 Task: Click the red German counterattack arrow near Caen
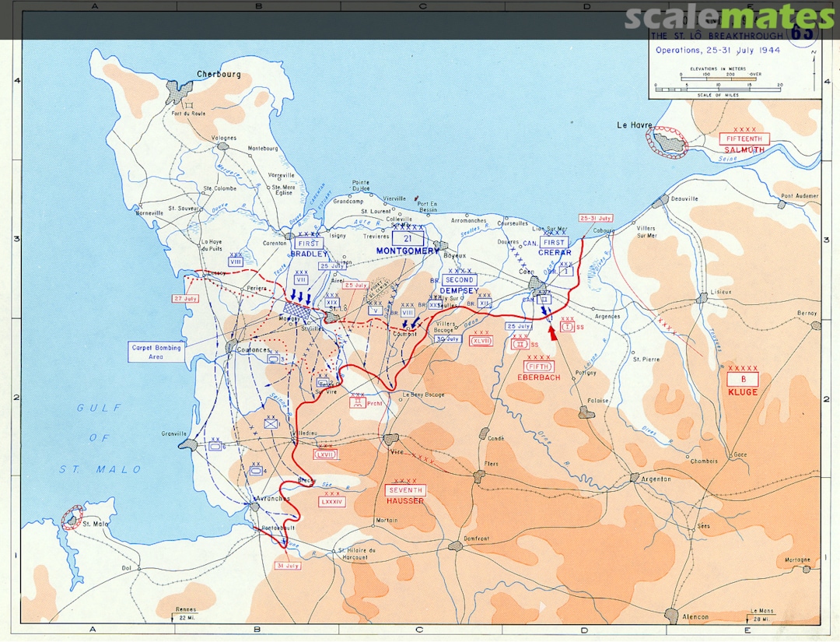click(x=553, y=332)
